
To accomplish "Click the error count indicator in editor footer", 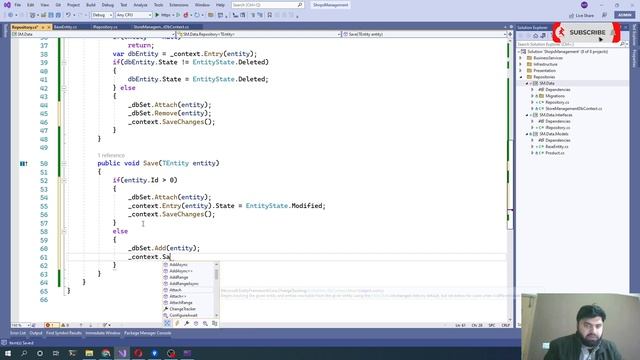I will coord(51,325).
